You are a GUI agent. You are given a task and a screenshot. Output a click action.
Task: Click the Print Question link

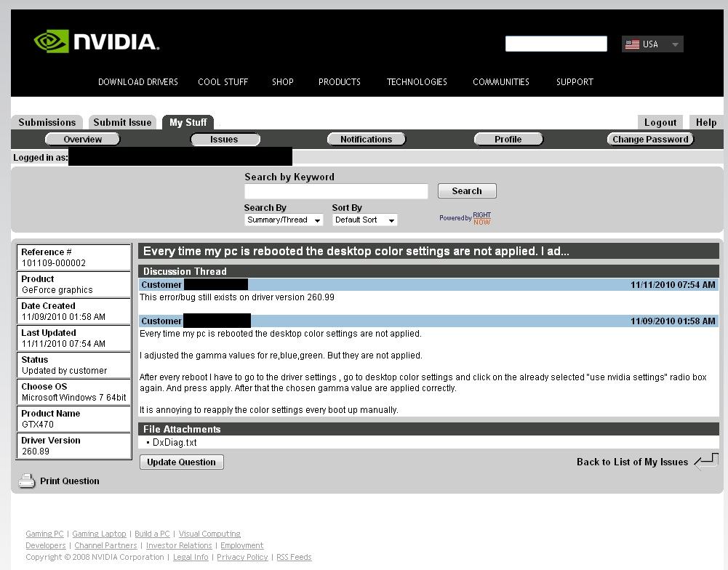point(70,481)
